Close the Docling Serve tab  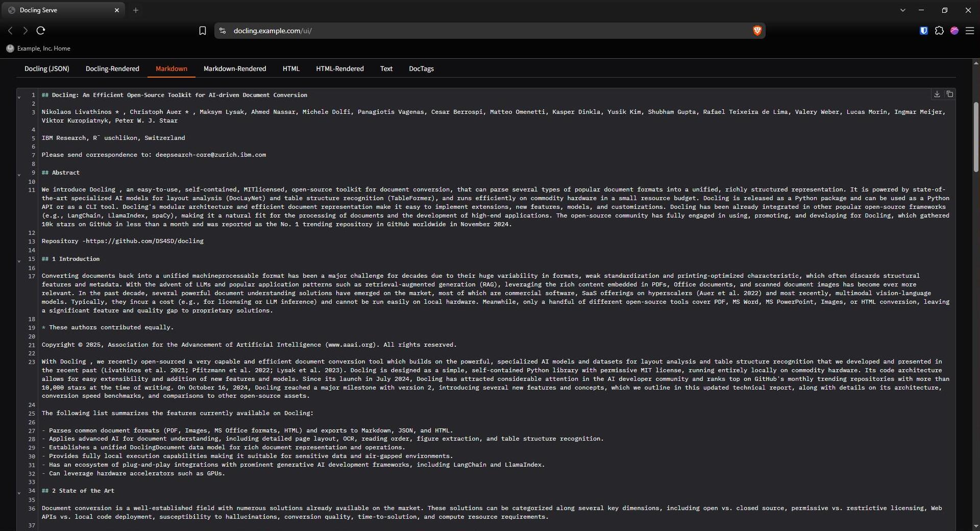point(117,10)
